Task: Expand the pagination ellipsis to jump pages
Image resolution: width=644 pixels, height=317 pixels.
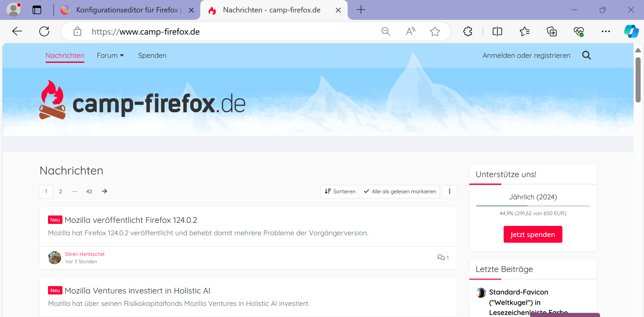Action: coord(75,191)
